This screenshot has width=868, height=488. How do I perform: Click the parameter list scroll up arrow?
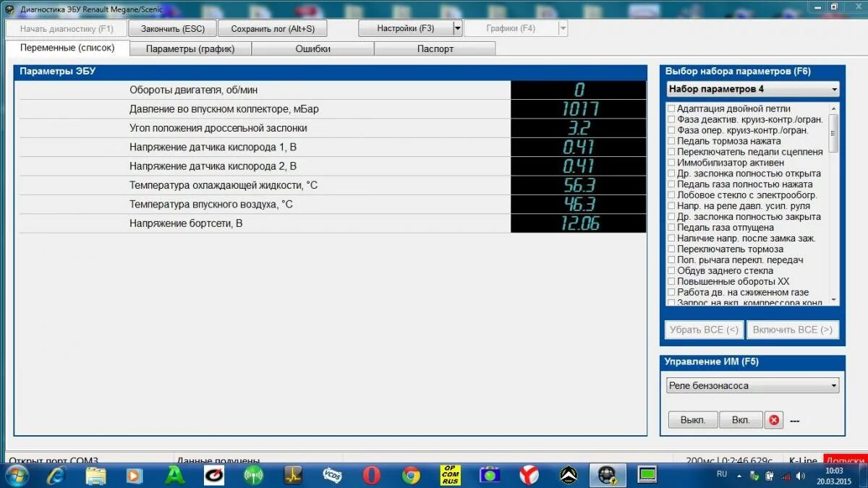coord(834,108)
